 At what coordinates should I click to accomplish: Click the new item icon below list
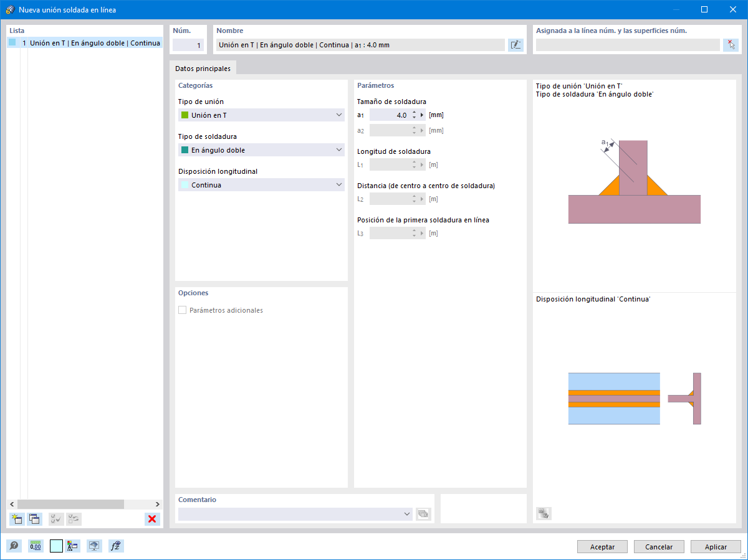pos(17,519)
